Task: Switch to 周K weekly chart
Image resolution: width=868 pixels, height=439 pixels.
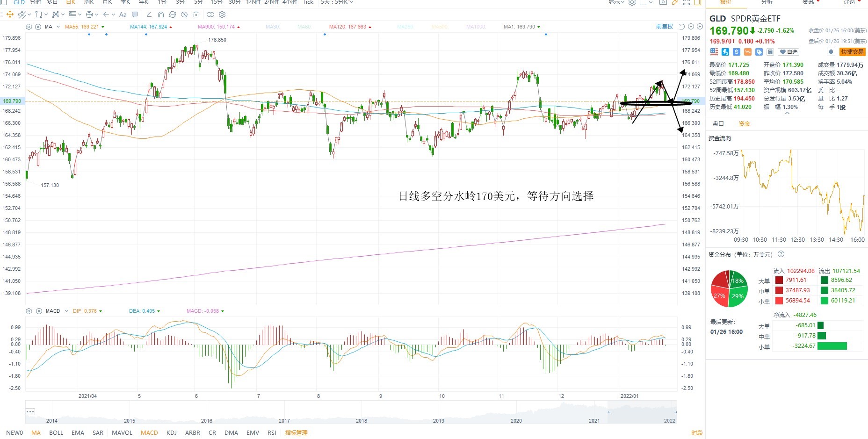Action: [x=89, y=2]
